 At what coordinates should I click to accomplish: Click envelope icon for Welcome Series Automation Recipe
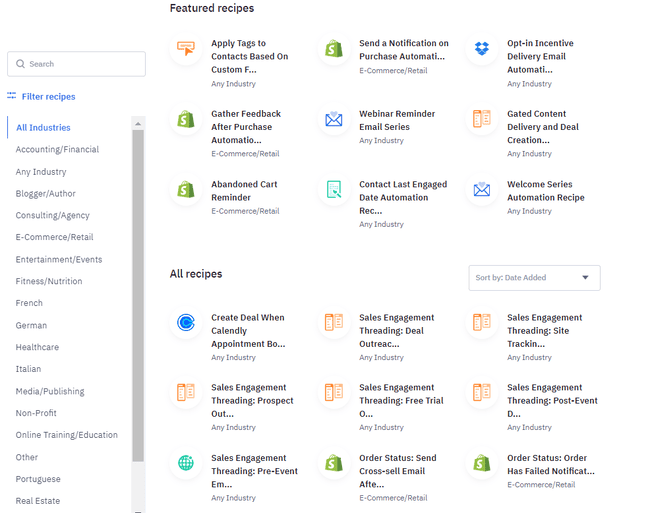482,190
